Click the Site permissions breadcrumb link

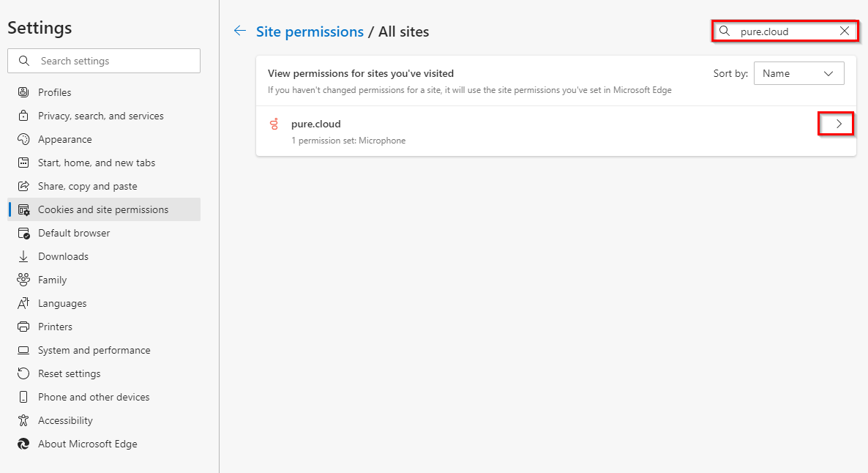[310, 31]
